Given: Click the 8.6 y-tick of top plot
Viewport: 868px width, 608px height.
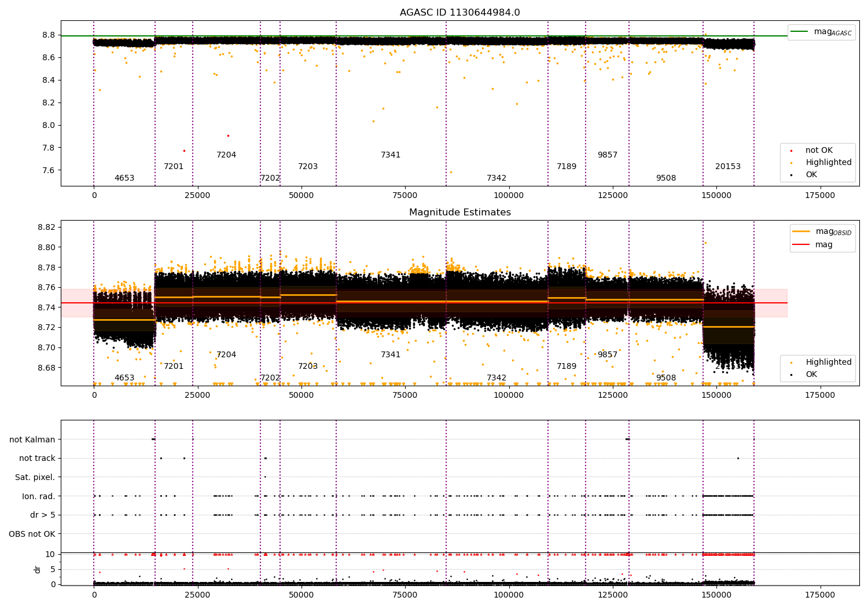Looking at the screenshot, I should 49,58.
